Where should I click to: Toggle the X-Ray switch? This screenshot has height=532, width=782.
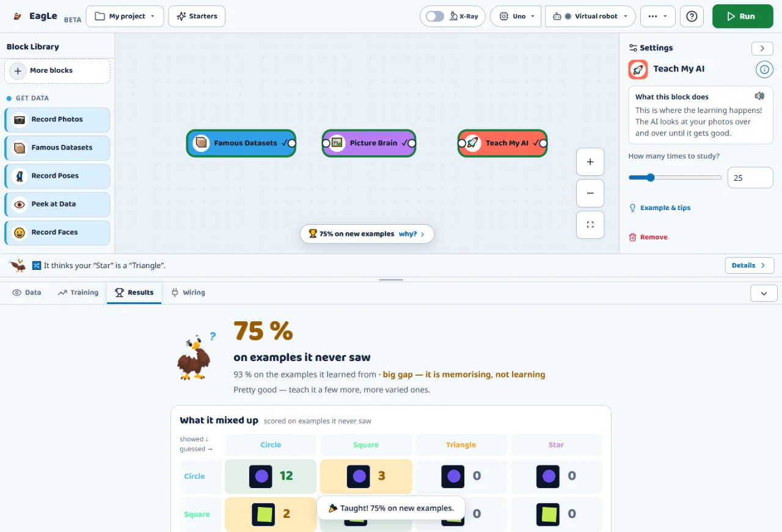coord(435,16)
